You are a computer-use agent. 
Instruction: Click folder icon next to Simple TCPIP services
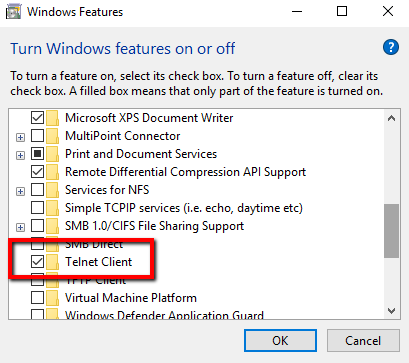[x=52, y=208]
